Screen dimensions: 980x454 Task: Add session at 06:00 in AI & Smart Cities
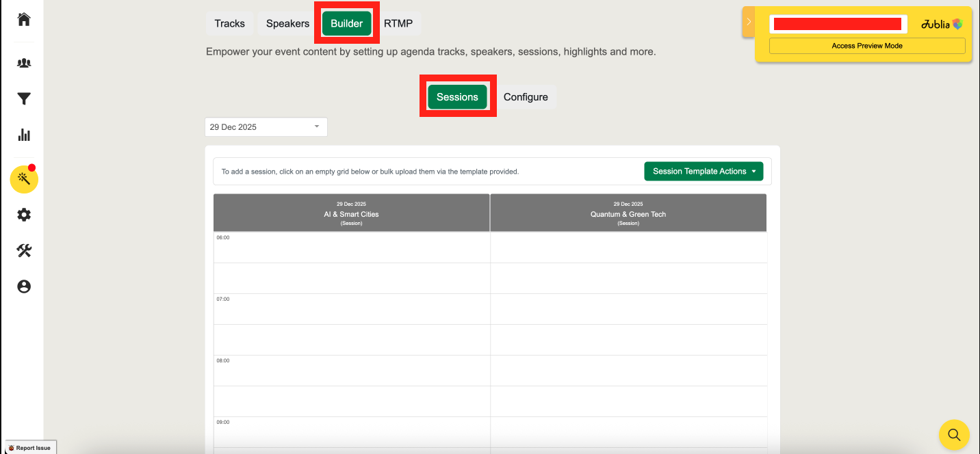pyautogui.click(x=352, y=248)
